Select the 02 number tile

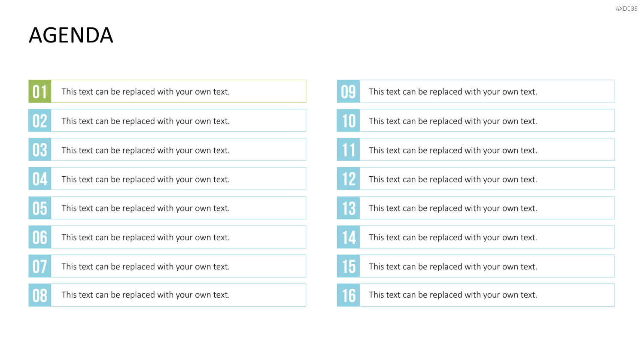(40, 121)
